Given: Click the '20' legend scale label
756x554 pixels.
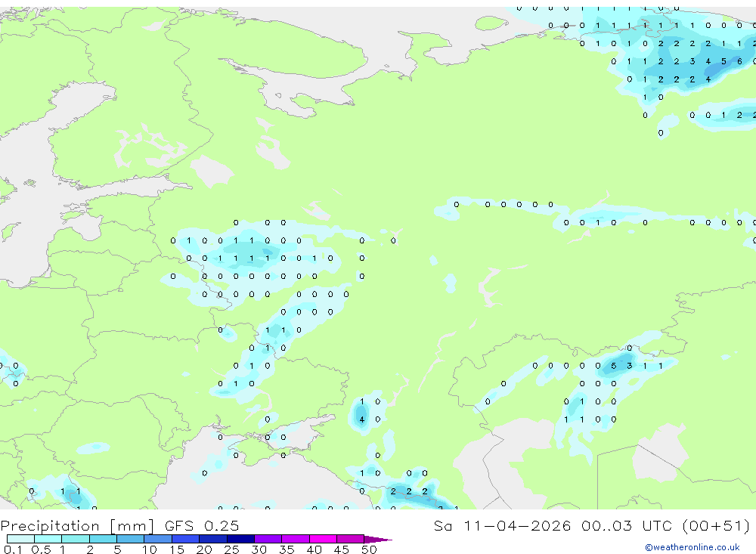Looking at the screenshot, I should click(x=204, y=549).
